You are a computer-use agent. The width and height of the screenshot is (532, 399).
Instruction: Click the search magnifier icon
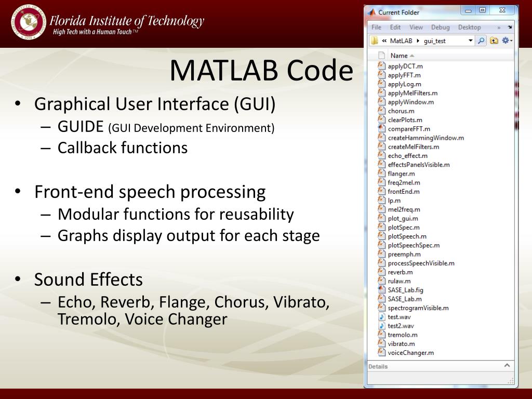click(481, 41)
